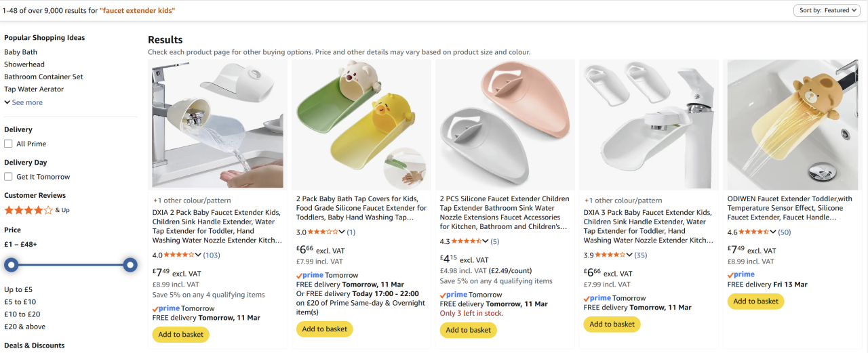Open the 103 reviews count link
Viewport: 868px width, 353px height.
[x=212, y=255]
